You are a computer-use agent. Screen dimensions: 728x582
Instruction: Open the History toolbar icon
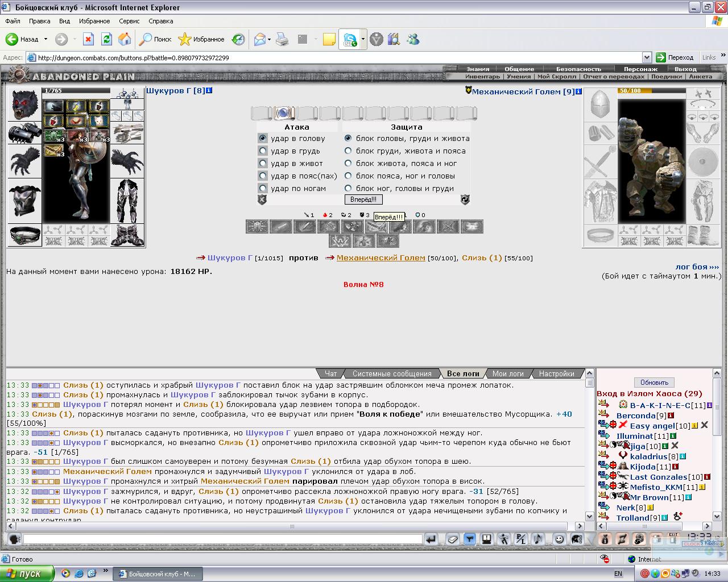(238, 39)
